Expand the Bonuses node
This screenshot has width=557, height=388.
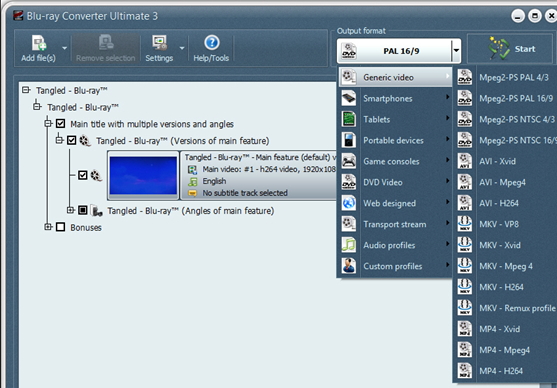coord(48,227)
